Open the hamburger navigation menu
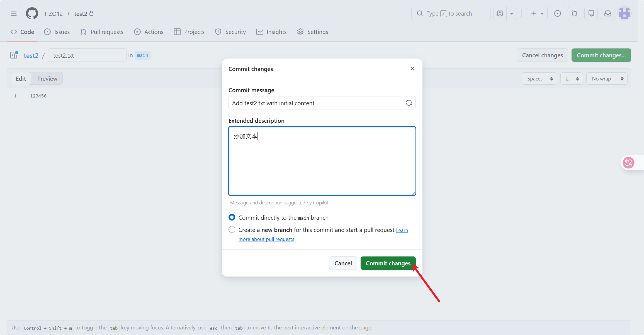This screenshot has width=644, height=335. (x=14, y=13)
